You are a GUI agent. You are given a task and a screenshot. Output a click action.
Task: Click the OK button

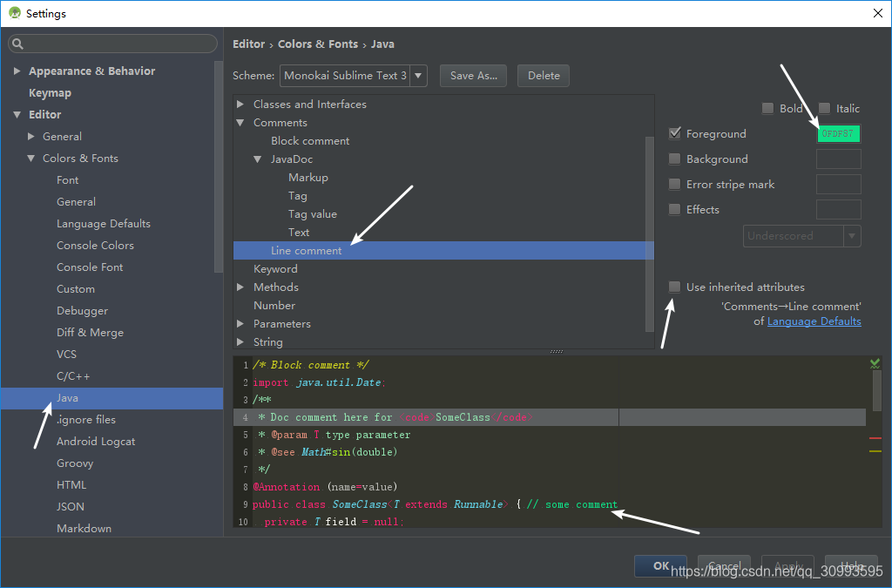pyautogui.click(x=660, y=566)
